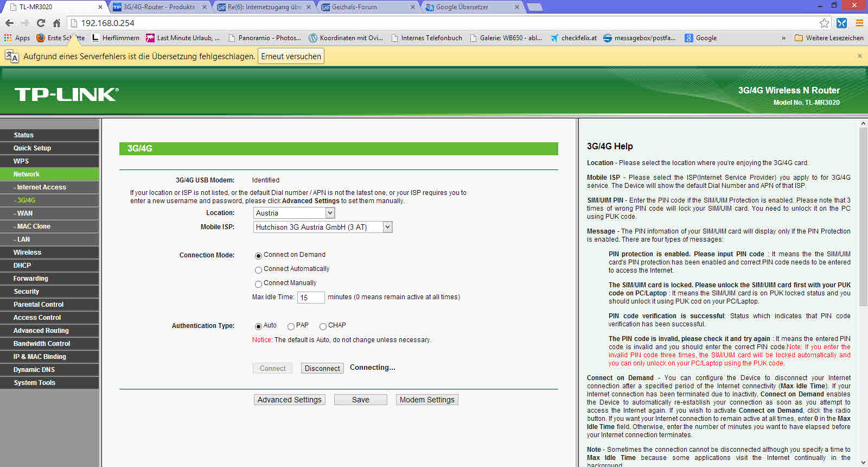Choose CHAP authentication type
Viewport: 868px width, 467px height.
point(323,326)
